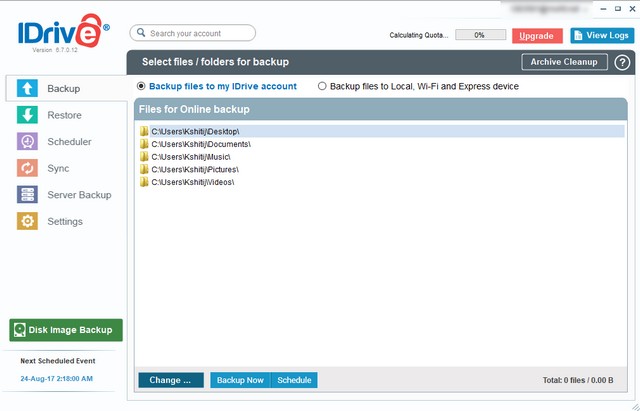The height and width of the screenshot is (411, 640).
Task: Open Settings using the gear icon
Action: tap(28, 221)
